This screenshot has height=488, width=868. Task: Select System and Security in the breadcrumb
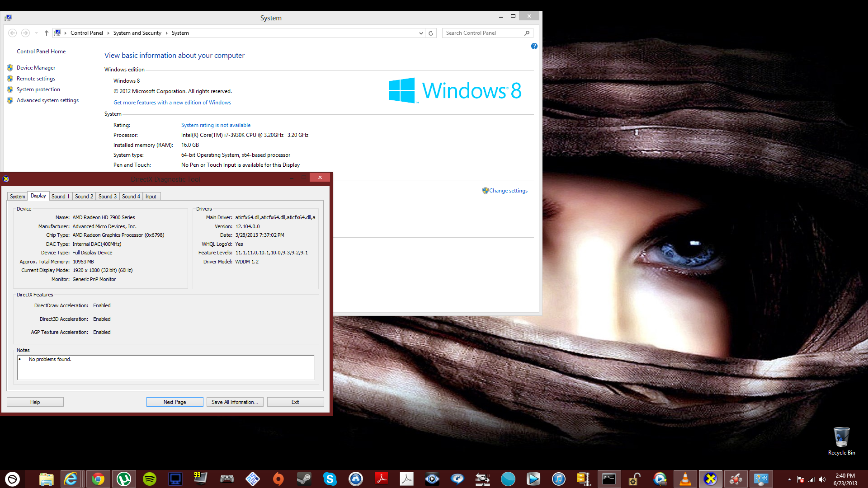click(137, 33)
